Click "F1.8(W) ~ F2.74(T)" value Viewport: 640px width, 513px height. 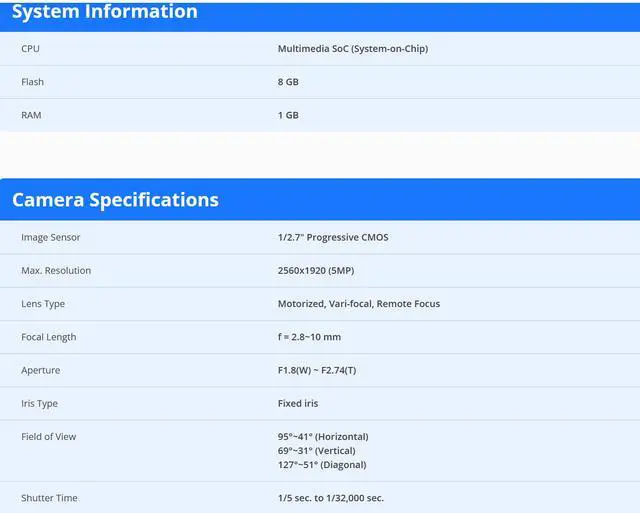click(x=317, y=370)
